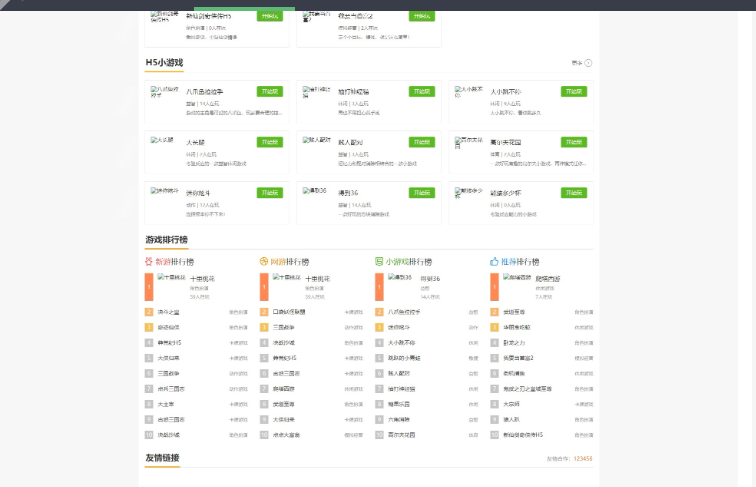This screenshot has width=756, height=487.
Task: Start playing 大长腿 with its 开始玩 button
Action: [x=270, y=142]
